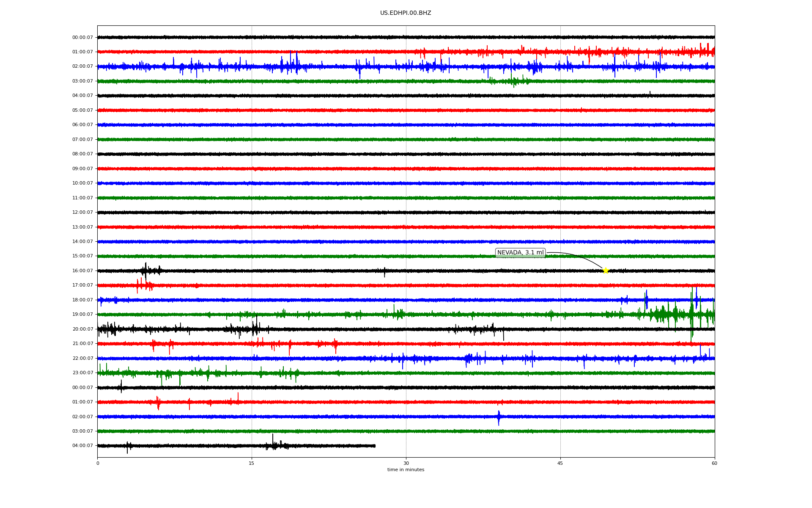Click the x-axis tick label 15
Screen dimensions: 812x508
[x=252, y=463]
